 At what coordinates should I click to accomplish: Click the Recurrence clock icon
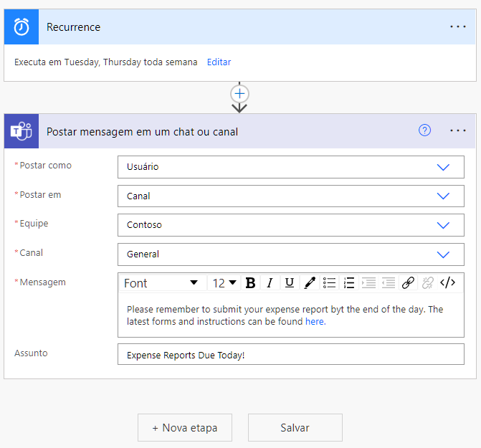pyautogui.click(x=22, y=27)
